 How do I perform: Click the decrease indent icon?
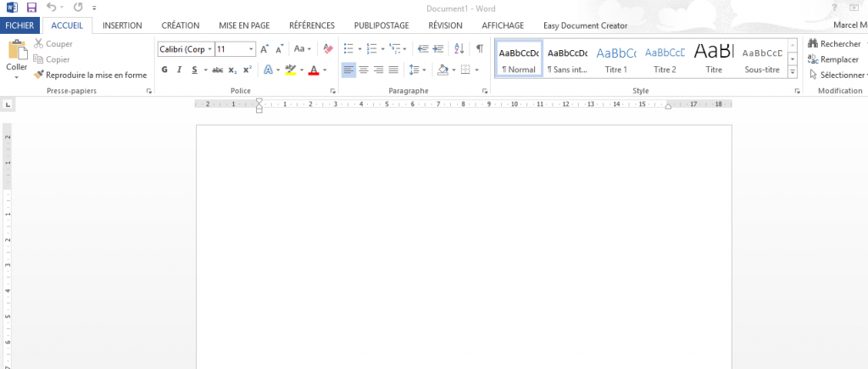click(422, 49)
